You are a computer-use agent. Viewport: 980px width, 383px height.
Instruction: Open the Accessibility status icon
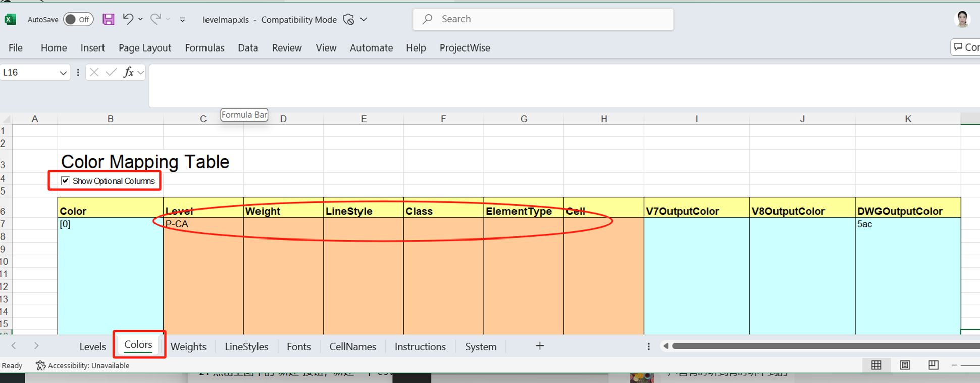click(x=41, y=365)
